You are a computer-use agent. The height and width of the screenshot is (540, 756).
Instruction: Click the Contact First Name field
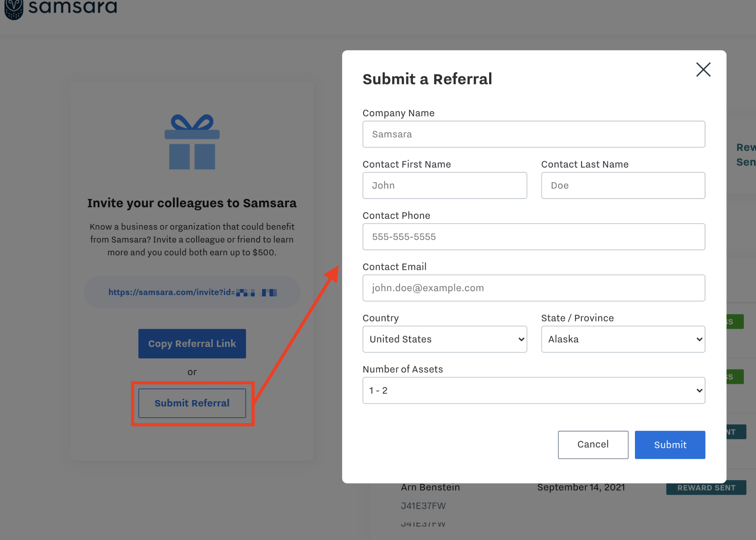444,186
